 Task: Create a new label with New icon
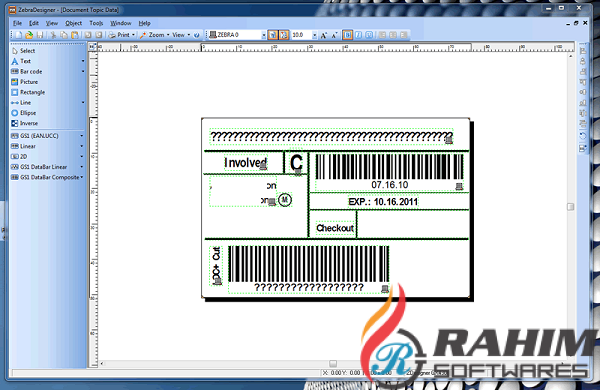click(x=18, y=35)
